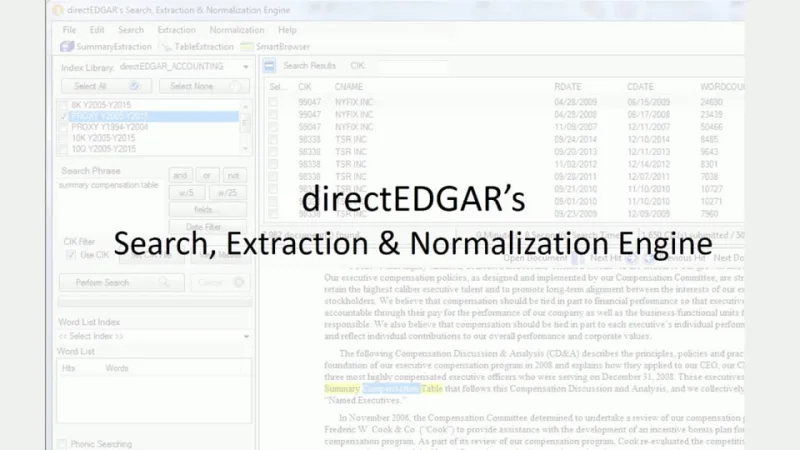Click the Search Results panel icon
The image size is (800, 450).
269,65
